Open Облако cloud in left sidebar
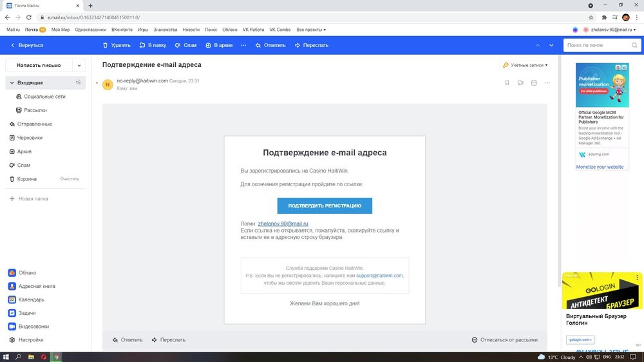 tap(27, 272)
